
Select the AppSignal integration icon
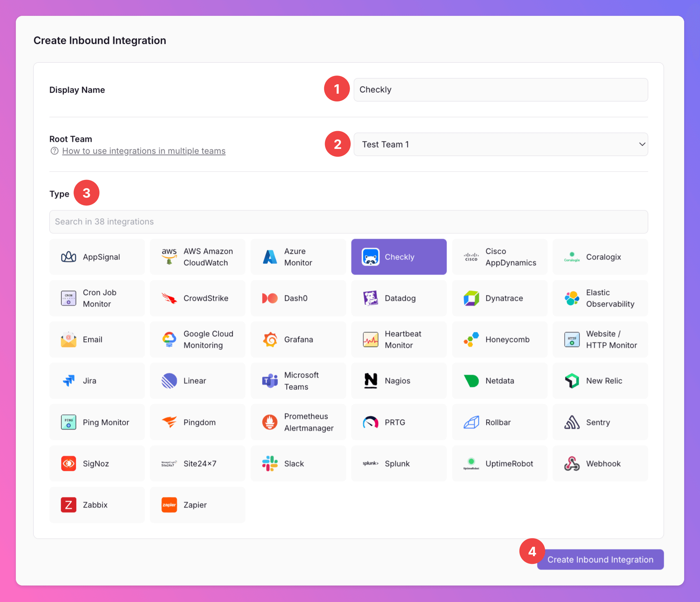point(68,257)
